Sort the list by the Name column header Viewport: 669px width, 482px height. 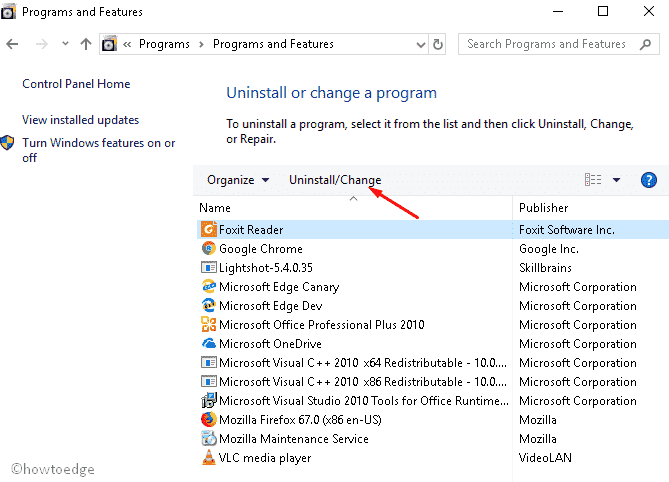(x=354, y=208)
